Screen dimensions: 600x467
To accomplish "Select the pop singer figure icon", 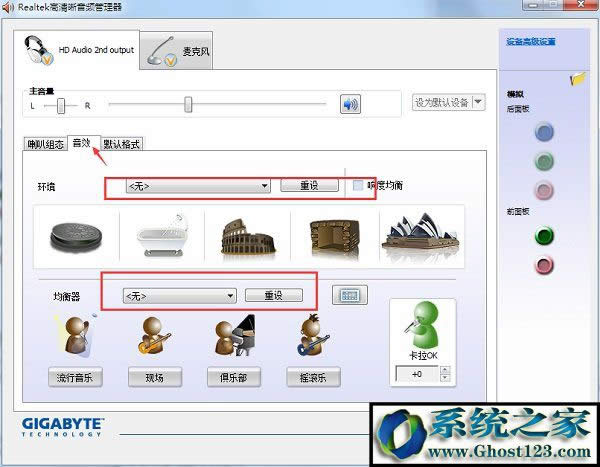I will [x=77, y=336].
